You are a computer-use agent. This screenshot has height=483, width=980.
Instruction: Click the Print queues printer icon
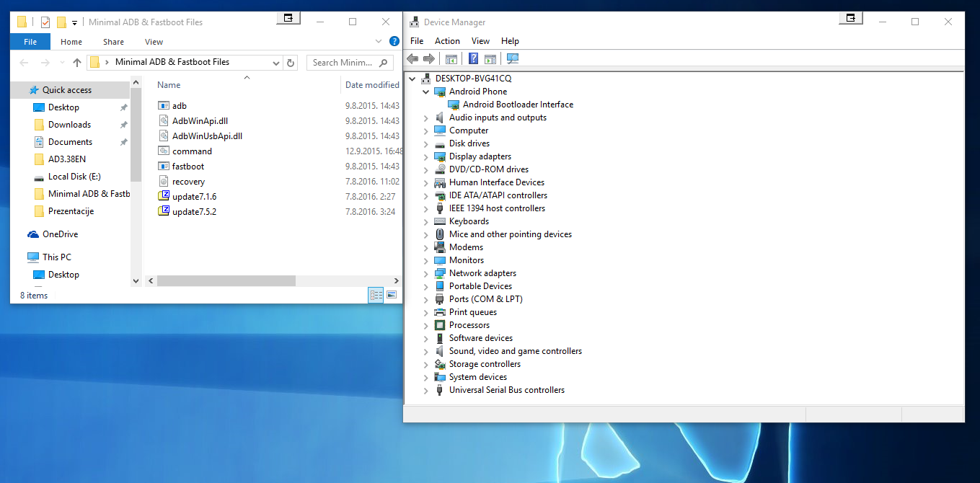440,312
